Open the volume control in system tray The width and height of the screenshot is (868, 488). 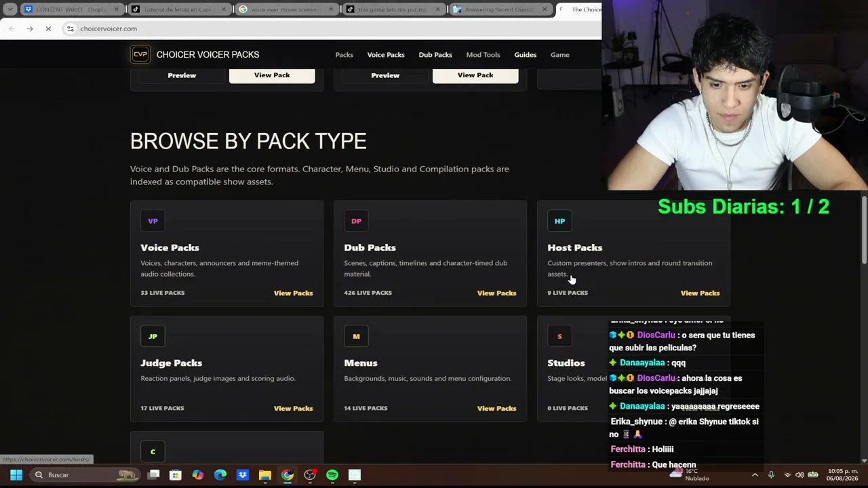(800, 475)
